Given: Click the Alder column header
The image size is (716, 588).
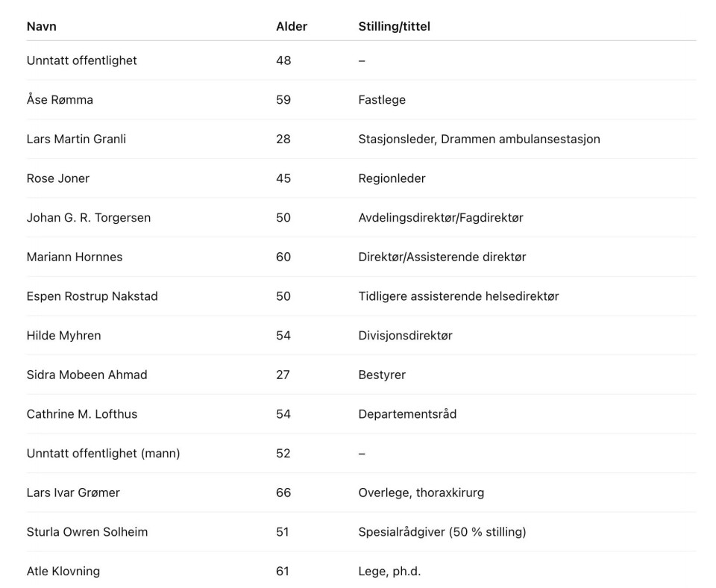Looking at the screenshot, I should coord(292,26).
